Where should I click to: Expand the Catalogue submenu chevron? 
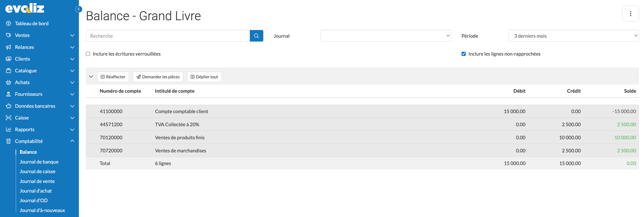72,70
